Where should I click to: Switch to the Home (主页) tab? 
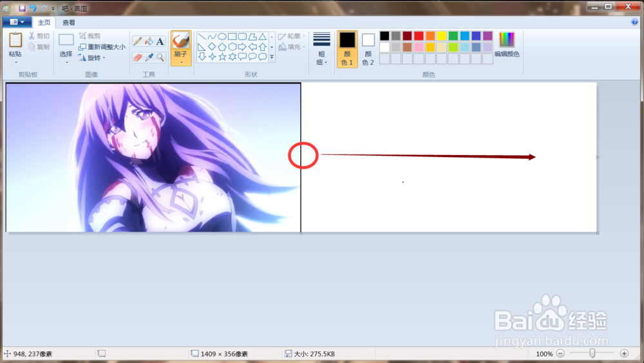44,23
